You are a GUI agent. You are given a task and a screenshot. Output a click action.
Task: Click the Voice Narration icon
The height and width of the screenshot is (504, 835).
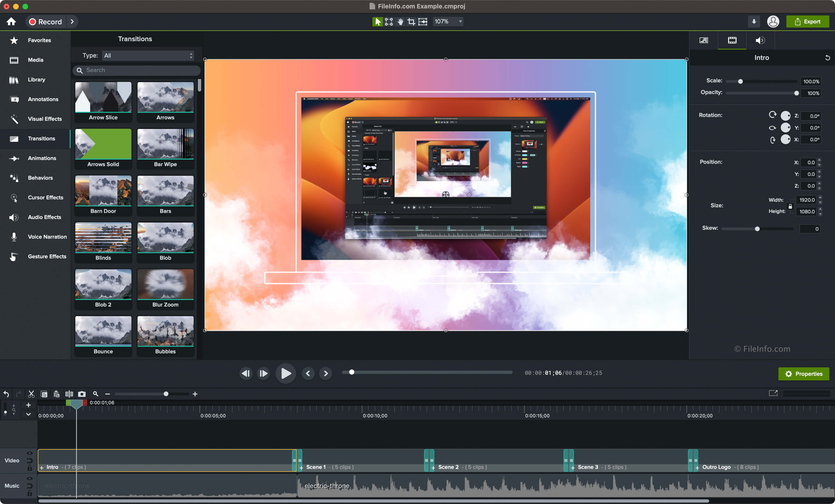(13, 237)
